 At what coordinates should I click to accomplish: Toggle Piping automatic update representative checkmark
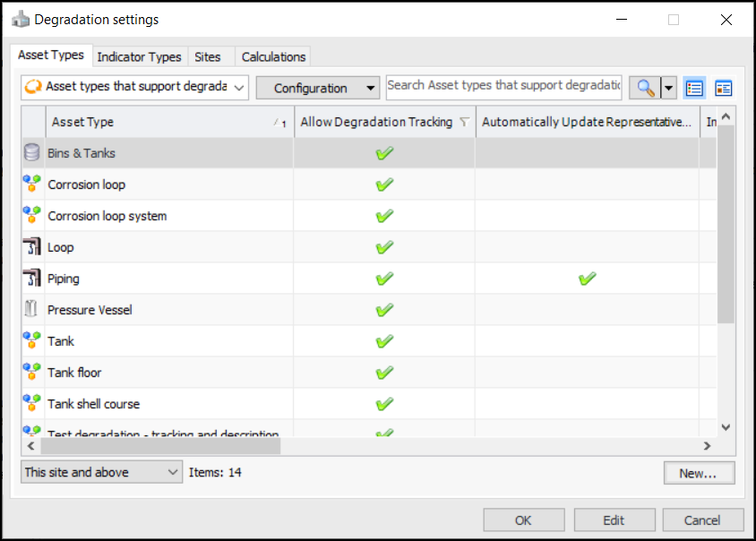(x=588, y=279)
